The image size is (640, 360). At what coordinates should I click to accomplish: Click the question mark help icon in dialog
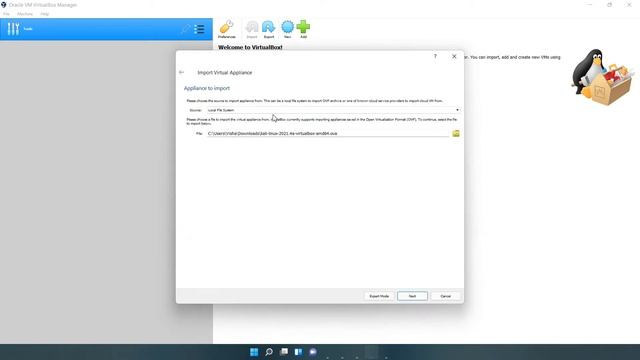tap(435, 56)
